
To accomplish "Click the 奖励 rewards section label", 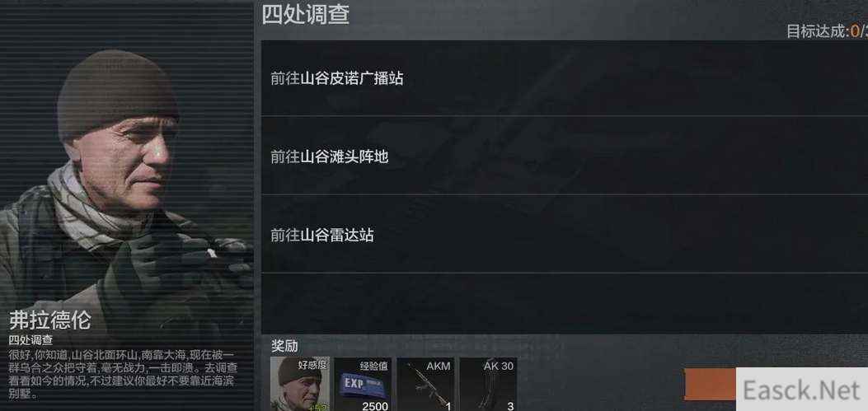I will (284, 346).
